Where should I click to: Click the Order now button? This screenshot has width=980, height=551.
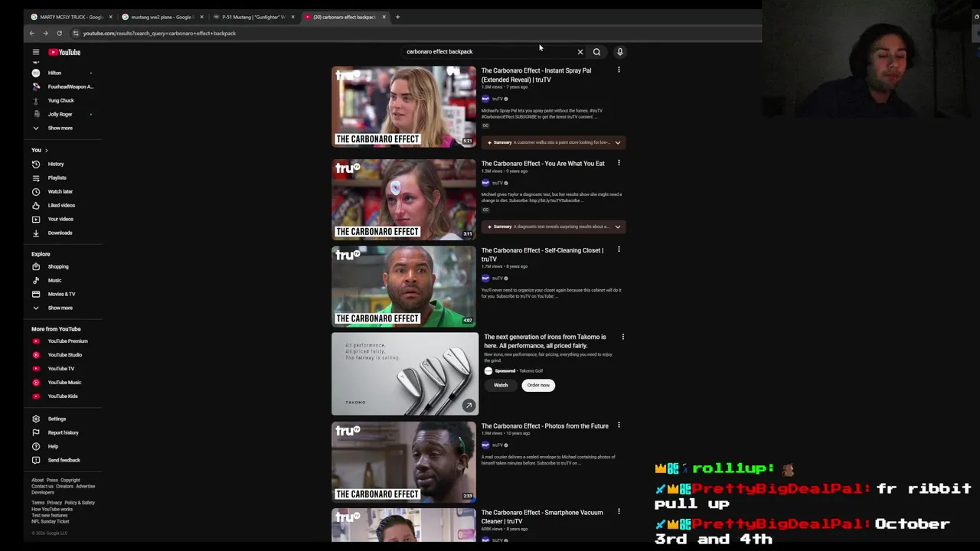[x=538, y=385]
